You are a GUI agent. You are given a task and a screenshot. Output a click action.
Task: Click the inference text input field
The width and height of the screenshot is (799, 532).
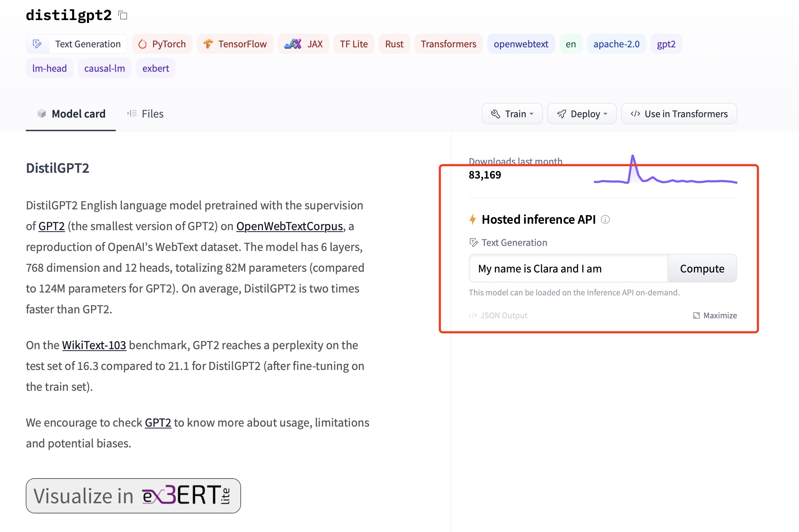click(x=568, y=269)
